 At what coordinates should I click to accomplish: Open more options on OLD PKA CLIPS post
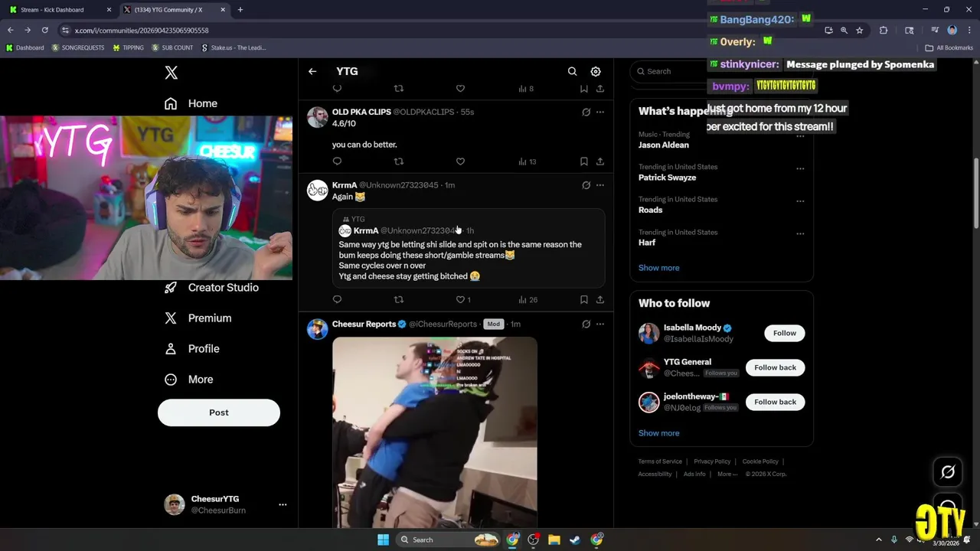600,112
